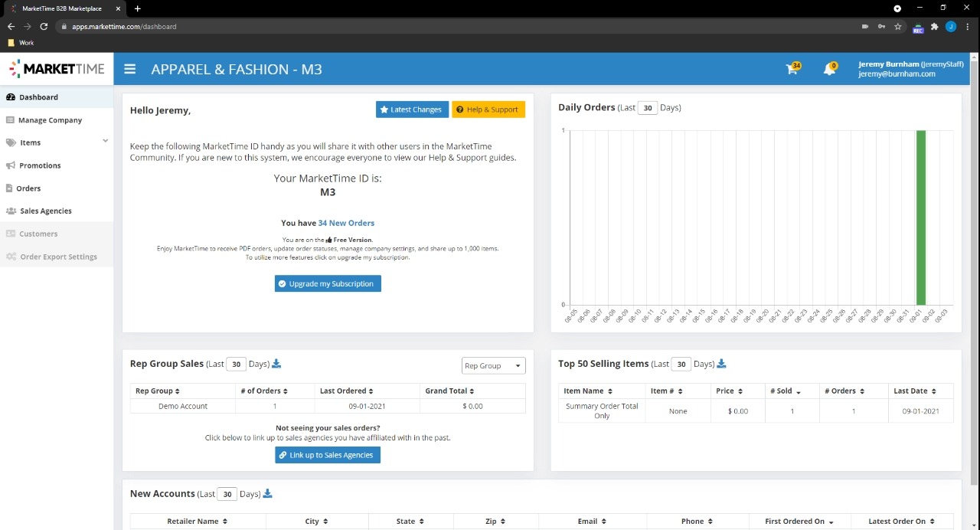Sort by First Ordered On column

799,522
